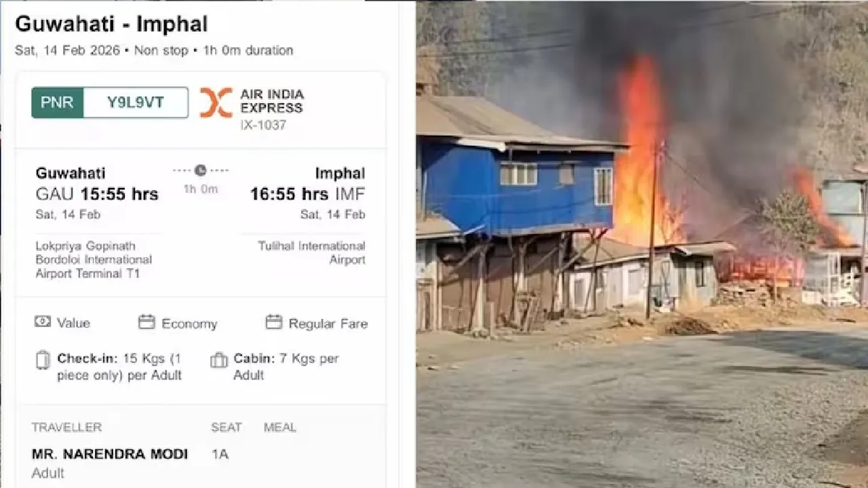Click the Cabin baggage suitcase icon
Screen dimensions: 868x488
[219, 360]
